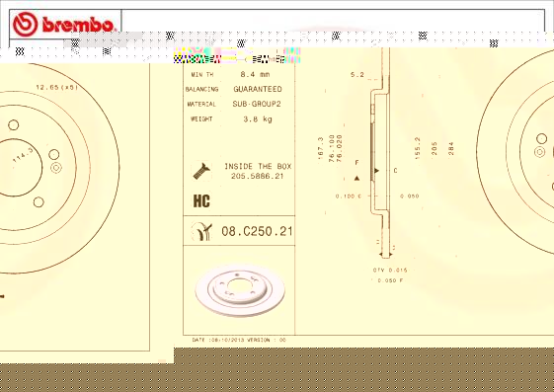Select the DTV 0.015 value
This screenshot has height=392, width=554.
(390, 271)
